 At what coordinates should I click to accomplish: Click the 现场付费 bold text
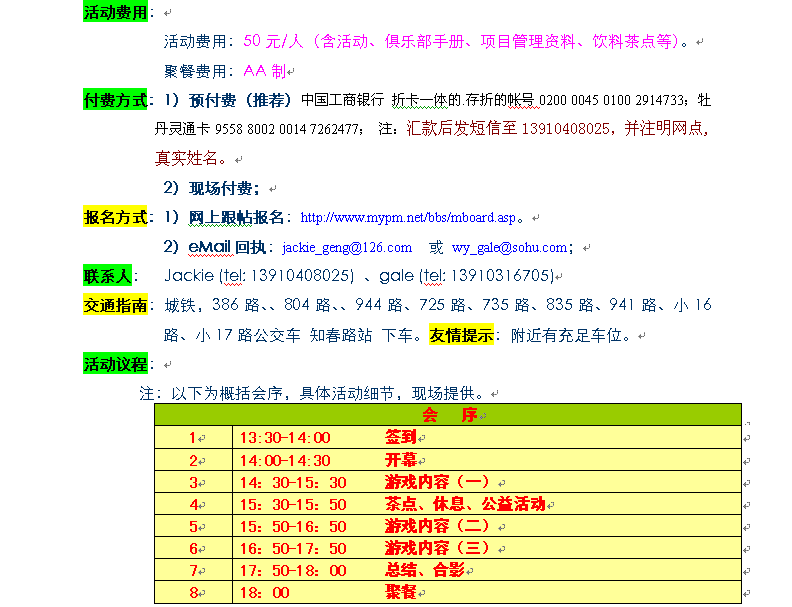[x=220, y=188]
